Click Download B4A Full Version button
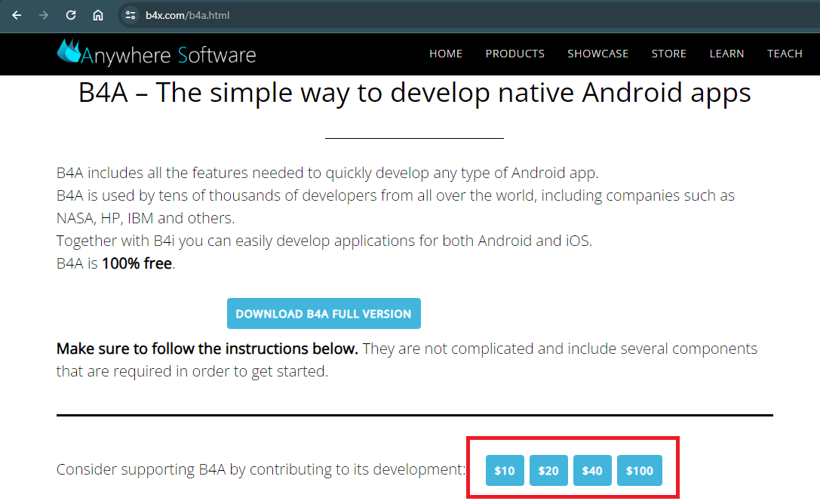 click(x=324, y=314)
